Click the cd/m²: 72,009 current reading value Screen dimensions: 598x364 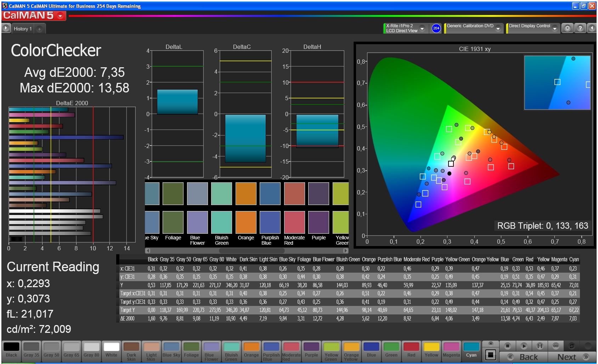(x=39, y=329)
